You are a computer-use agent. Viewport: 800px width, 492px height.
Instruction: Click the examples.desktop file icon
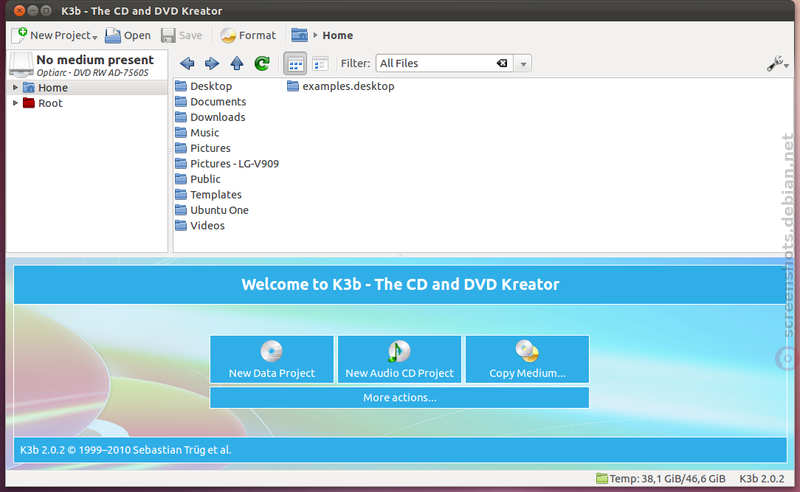(x=293, y=86)
